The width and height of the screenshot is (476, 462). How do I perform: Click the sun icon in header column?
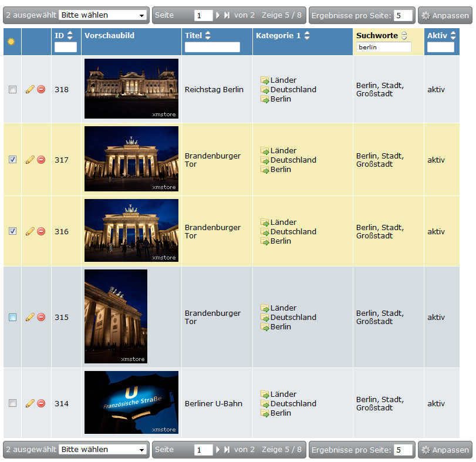pyautogui.click(x=11, y=41)
